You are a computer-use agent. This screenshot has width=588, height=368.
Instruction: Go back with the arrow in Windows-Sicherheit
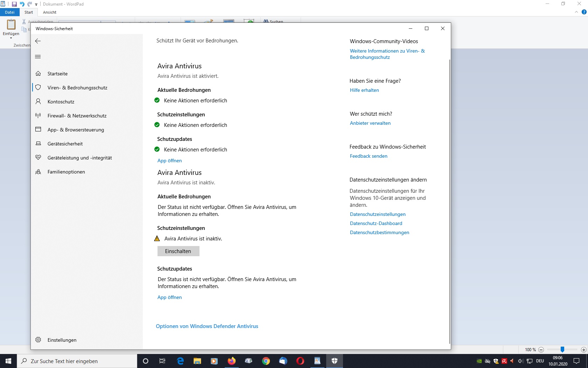[x=38, y=41]
